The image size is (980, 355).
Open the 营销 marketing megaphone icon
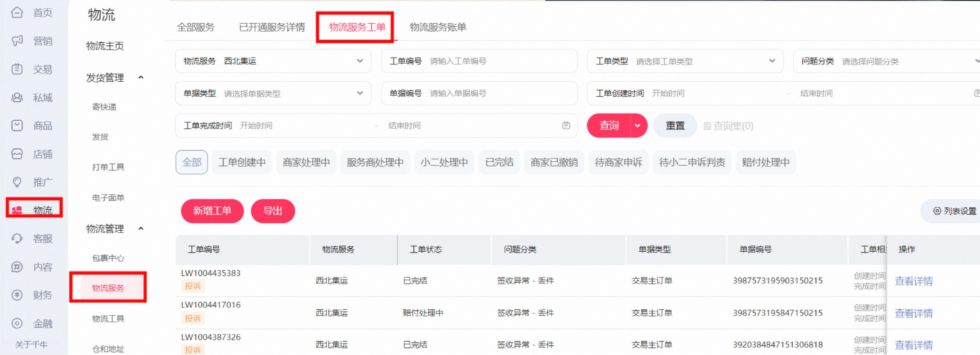17,41
